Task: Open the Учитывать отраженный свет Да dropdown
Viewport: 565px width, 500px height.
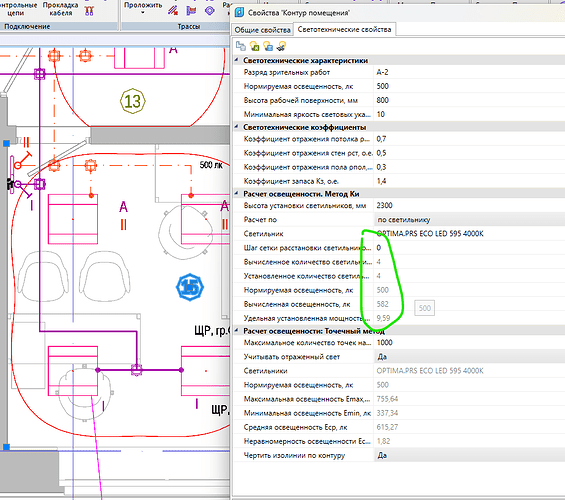Action: [469, 357]
